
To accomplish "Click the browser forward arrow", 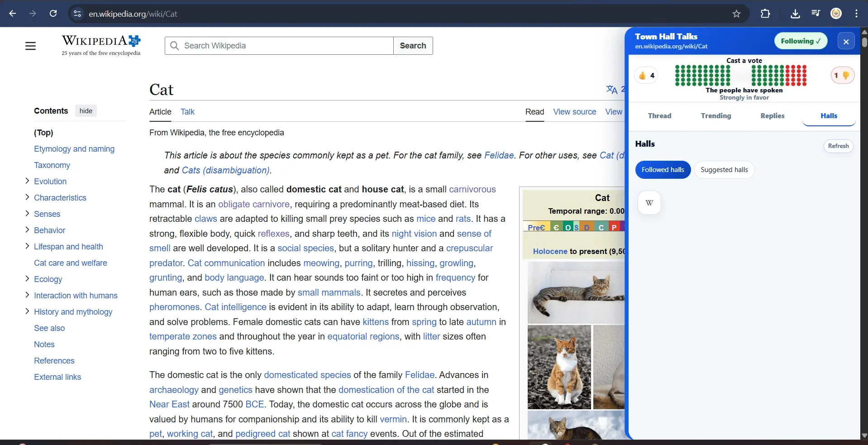I will coord(33,14).
